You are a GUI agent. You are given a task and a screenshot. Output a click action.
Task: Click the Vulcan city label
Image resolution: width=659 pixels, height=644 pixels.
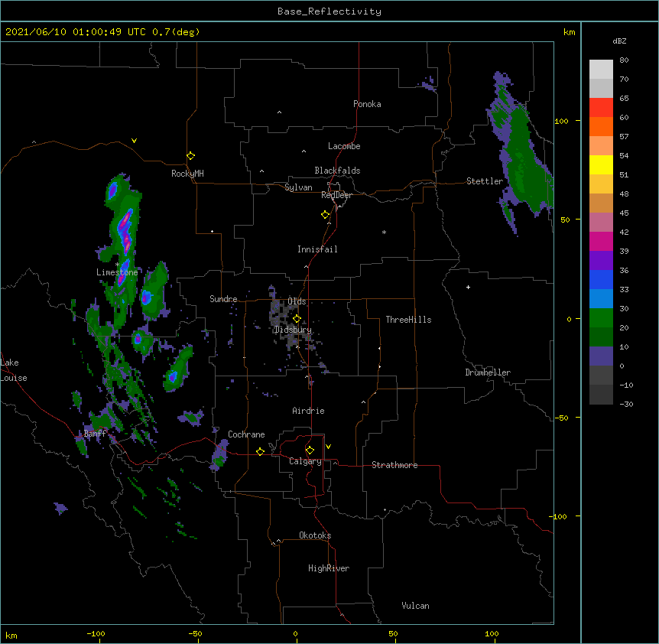415,606
